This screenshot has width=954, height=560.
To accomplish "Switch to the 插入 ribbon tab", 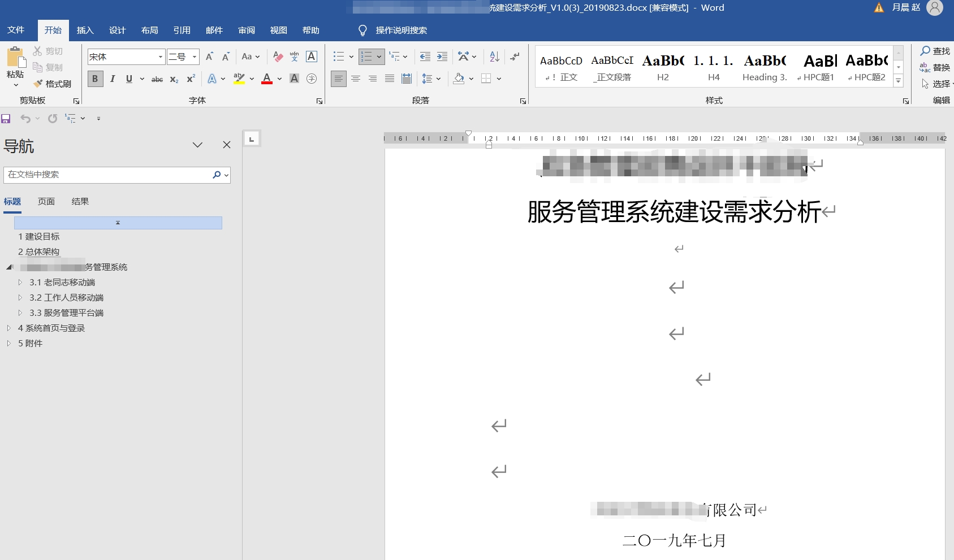I will click(85, 31).
